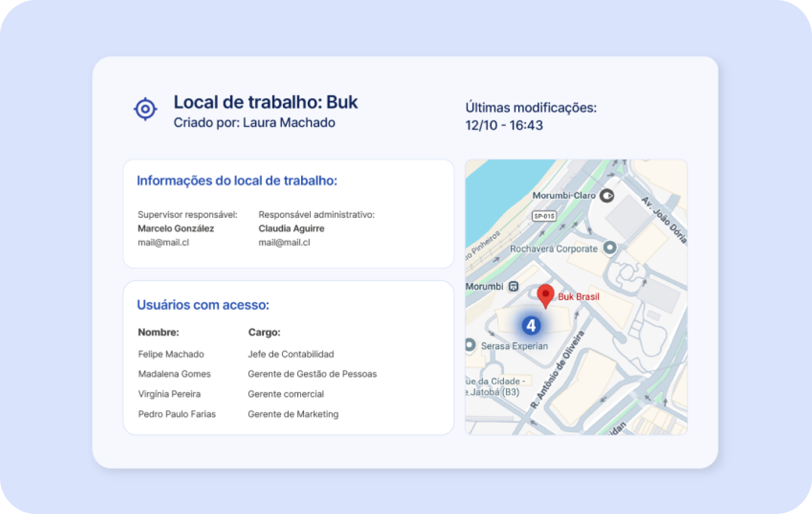Image resolution: width=812 pixels, height=514 pixels.
Task: Click the "Serasa Experian" map label
Action: pos(514,346)
